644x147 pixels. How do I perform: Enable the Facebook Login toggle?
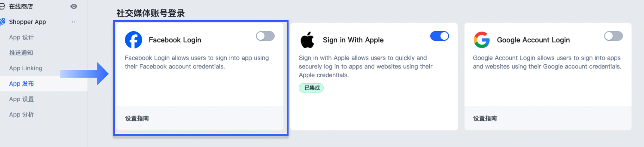(265, 36)
